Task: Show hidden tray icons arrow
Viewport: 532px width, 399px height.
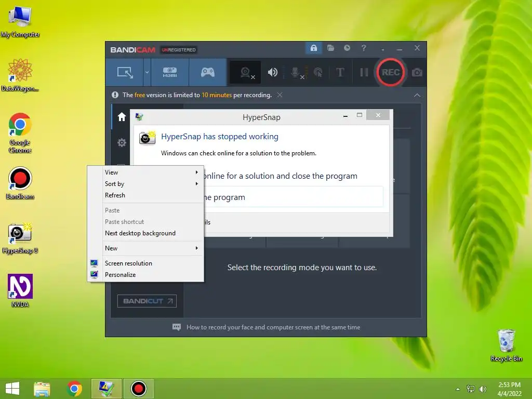Action: [x=458, y=389]
